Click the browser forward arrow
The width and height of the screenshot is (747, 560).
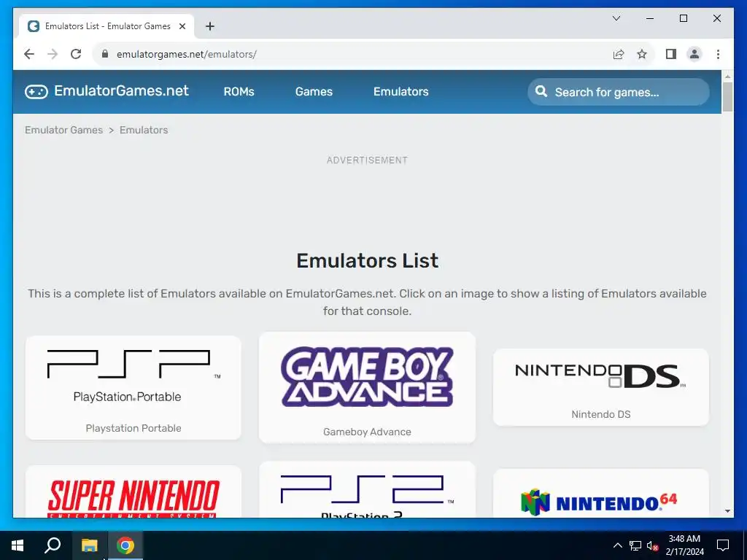tap(53, 54)
